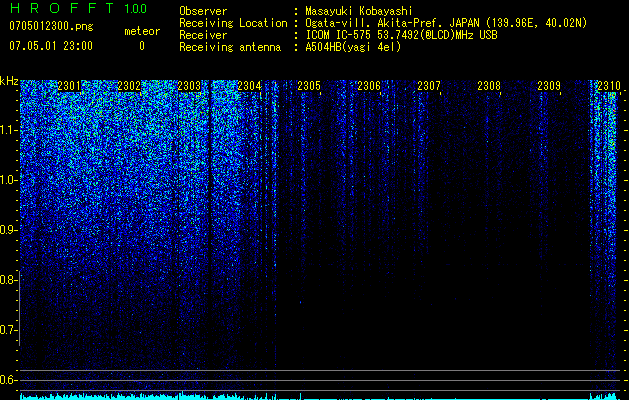Click time marker 2307

(x=429, y=86)
